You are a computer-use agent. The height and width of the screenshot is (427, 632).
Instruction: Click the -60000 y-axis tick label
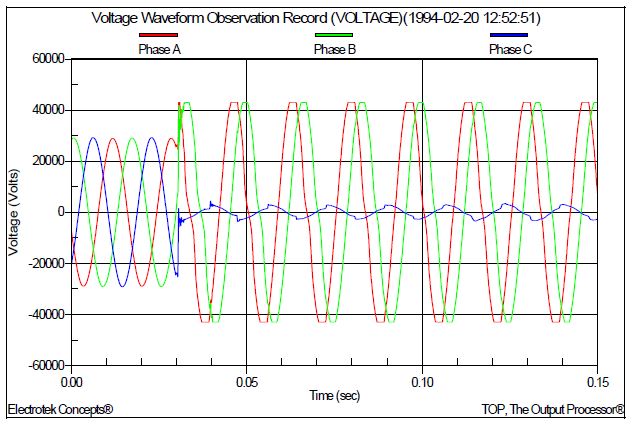click(x=45, y=366)
